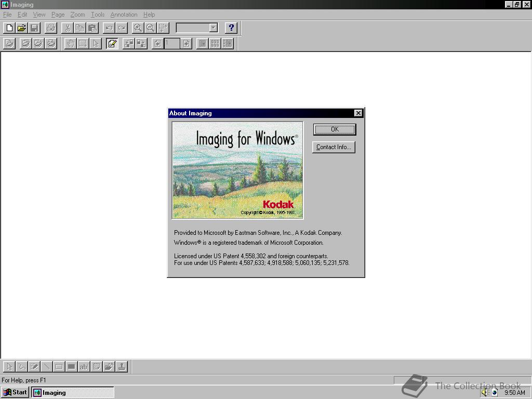532x399 pixels.
Task: Click the Save floppy disk icon
Action: point(34,28)
